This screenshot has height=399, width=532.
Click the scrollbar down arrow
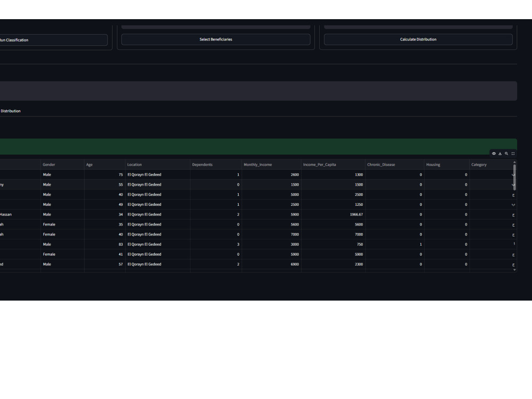514,270
